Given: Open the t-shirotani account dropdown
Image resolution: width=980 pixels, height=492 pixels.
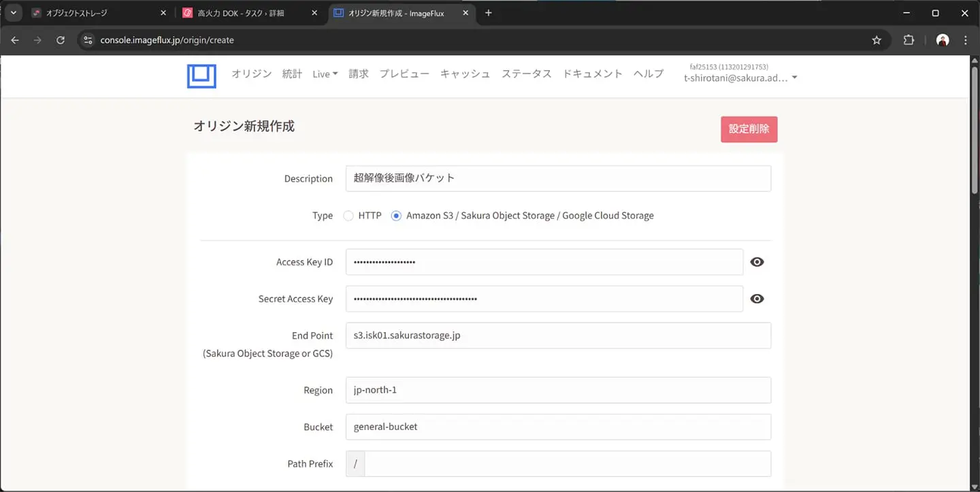Looking at the screenshot, I should (x=740, y=78).
